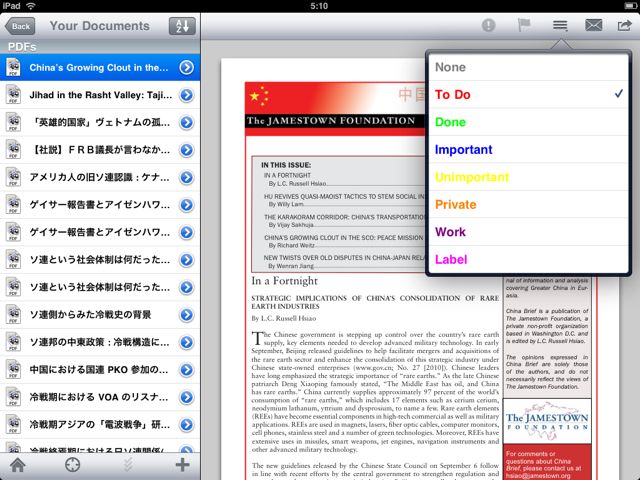Screen dimensions: 640x480
Task: Open Jihad in the Rasht Valley document
Action: [100, 95]
